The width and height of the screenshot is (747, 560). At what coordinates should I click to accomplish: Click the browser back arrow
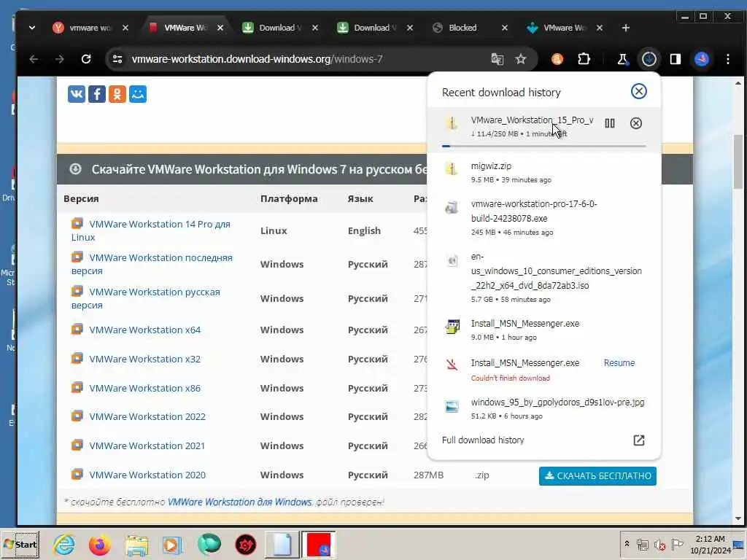pos(34,59)
